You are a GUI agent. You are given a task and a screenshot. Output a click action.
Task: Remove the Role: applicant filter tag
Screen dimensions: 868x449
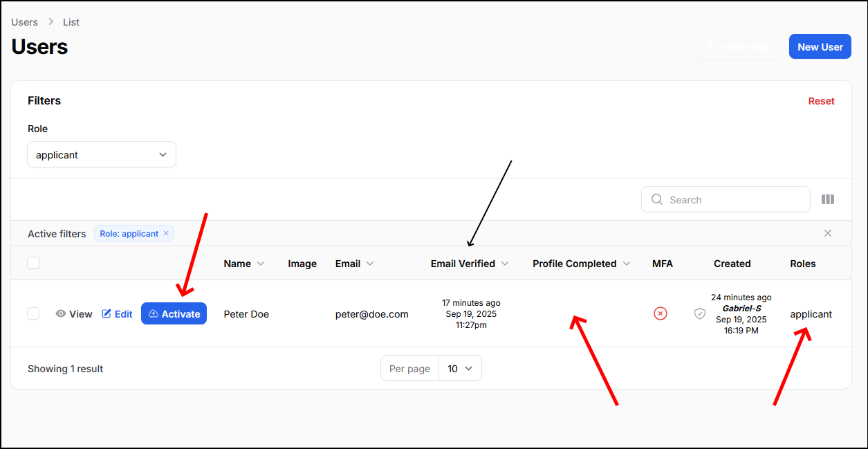tap(166, 234)
